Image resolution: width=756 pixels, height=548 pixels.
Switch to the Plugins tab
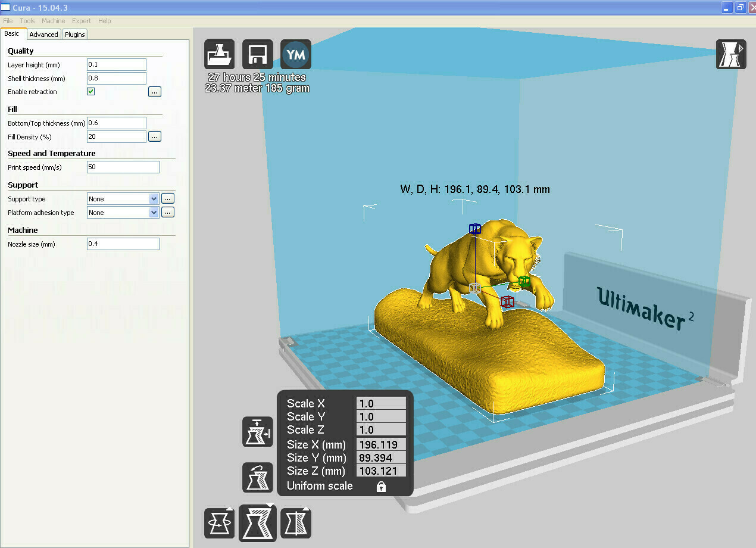tap(75, 35)
